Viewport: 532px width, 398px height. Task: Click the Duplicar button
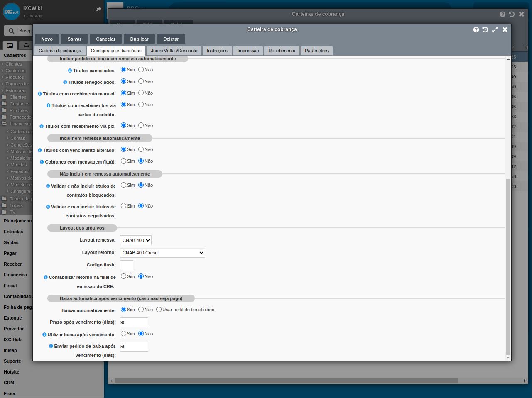(x=139, y=39)
